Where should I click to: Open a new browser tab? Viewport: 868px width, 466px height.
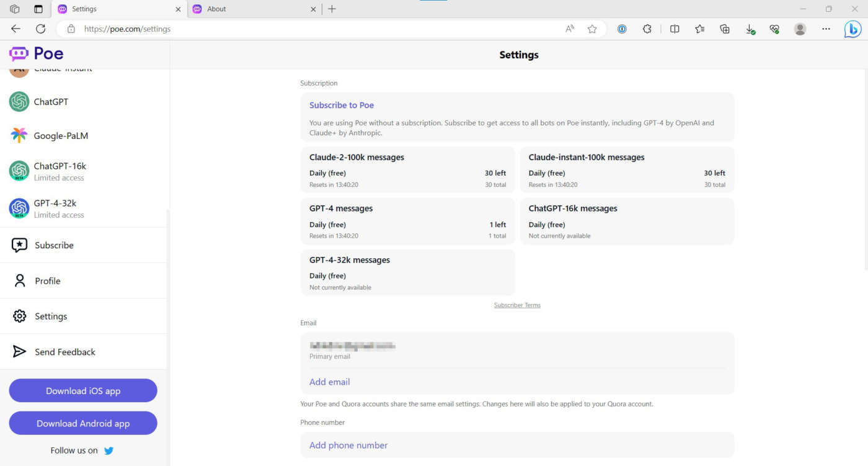332,9
